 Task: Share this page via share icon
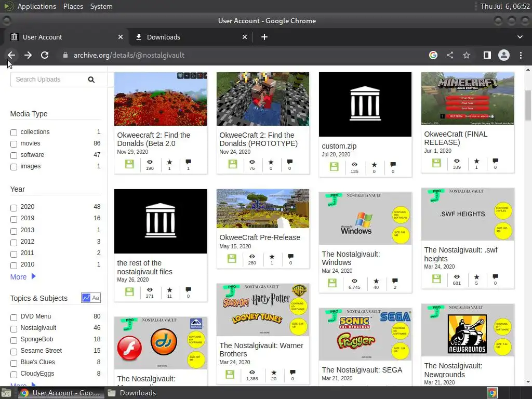coord(450,55)
